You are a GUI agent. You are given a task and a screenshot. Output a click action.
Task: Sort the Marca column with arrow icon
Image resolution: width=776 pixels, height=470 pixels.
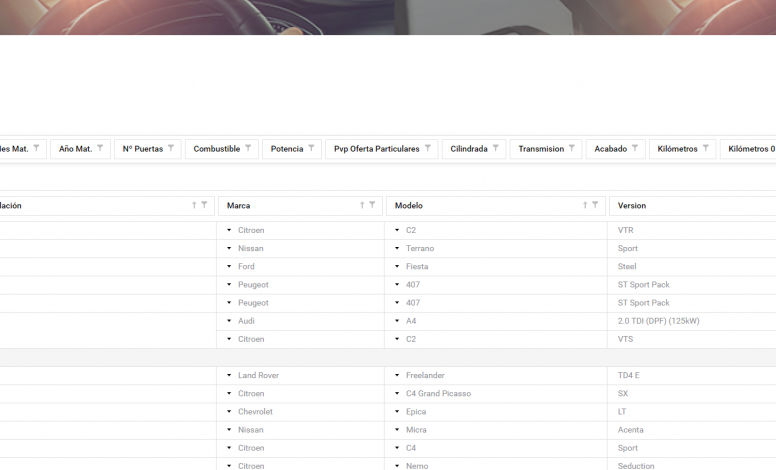362,205
